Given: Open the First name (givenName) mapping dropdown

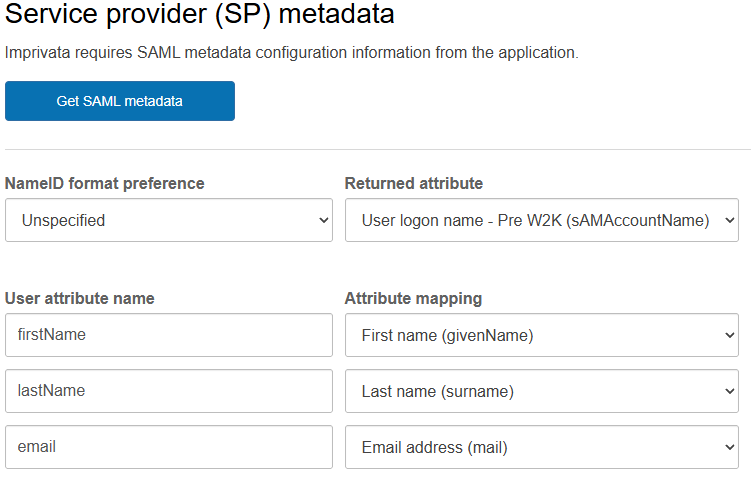Looking at the screenshot, I should [542, 335].
